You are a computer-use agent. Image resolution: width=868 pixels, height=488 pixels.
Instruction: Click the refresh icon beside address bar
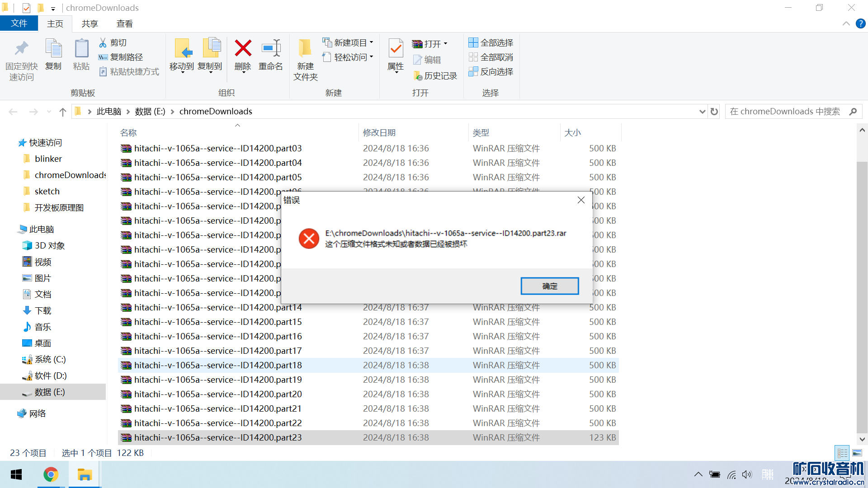pos(714,112)
